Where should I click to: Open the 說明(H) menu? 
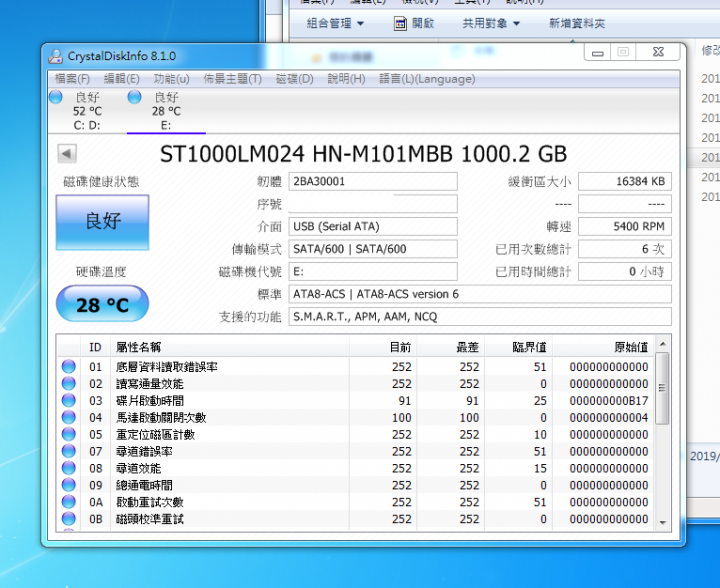346,79
